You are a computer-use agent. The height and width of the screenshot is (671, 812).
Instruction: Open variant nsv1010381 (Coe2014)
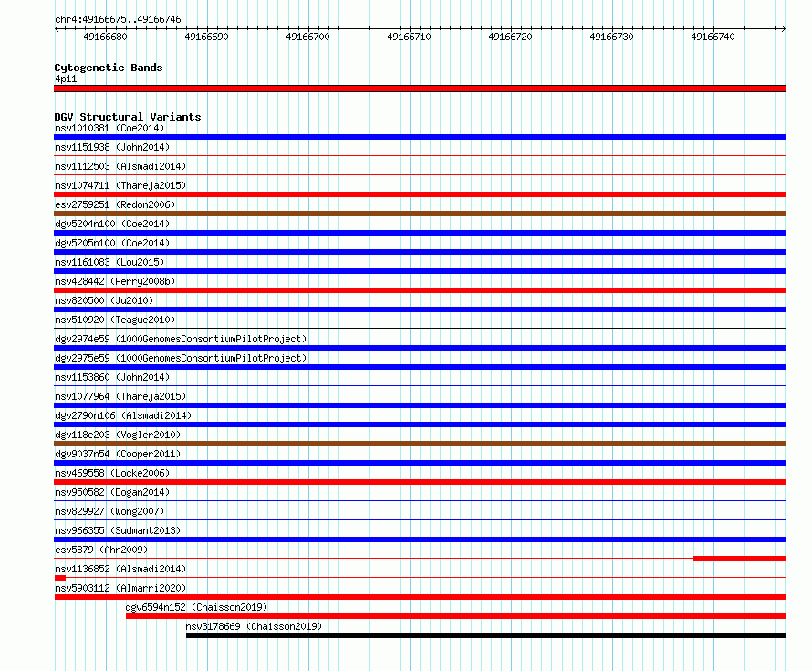(x=109, y=128)
